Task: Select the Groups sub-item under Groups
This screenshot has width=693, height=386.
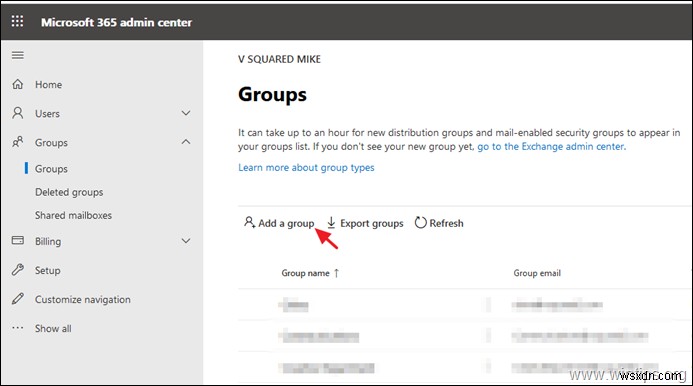Action: pos(51,169)
